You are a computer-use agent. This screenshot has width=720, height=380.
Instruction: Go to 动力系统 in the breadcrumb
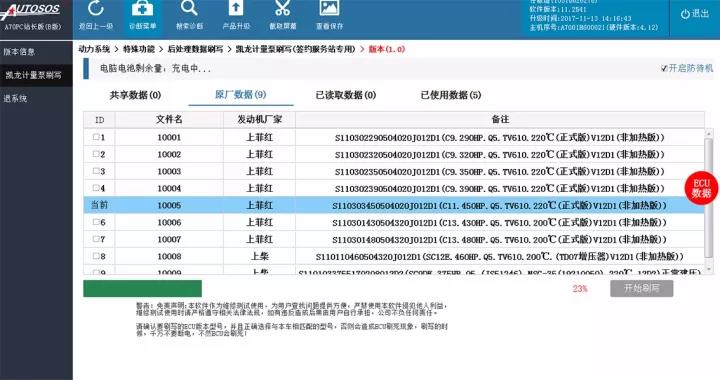pos(94,49)
